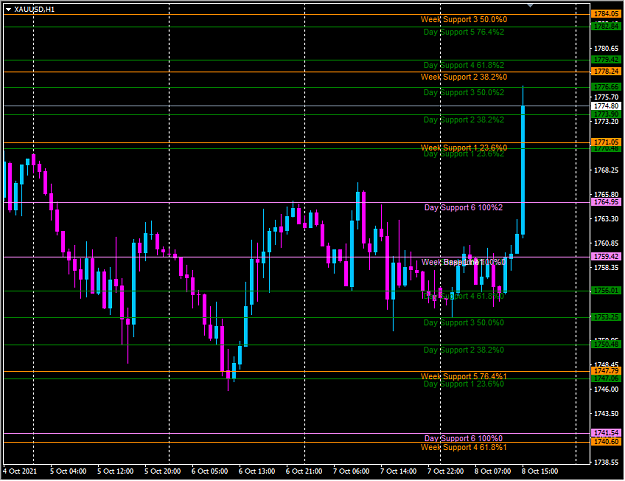Click the 7 Oct 22:00 time label
Screen dimensions: 625x481
point(446,471)
